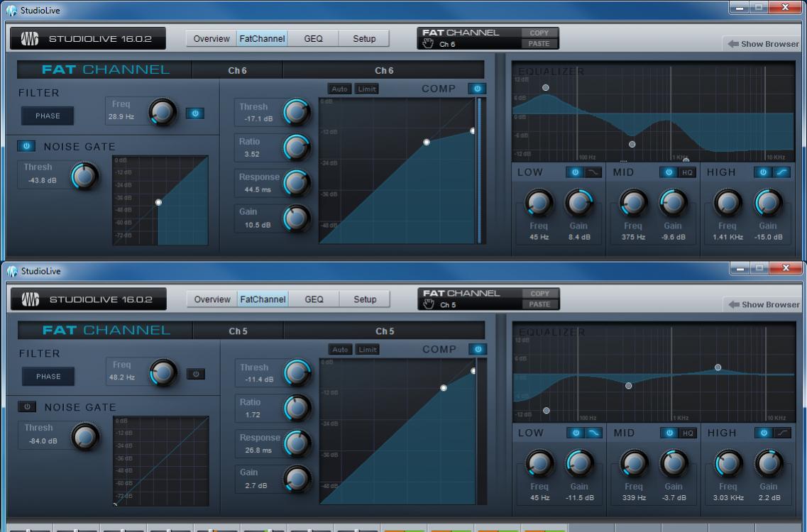The width and height of the screenshot is (807, 532).
Task: Toggle HIGH EQ band power on Ch 5
Action: point(764,433)
